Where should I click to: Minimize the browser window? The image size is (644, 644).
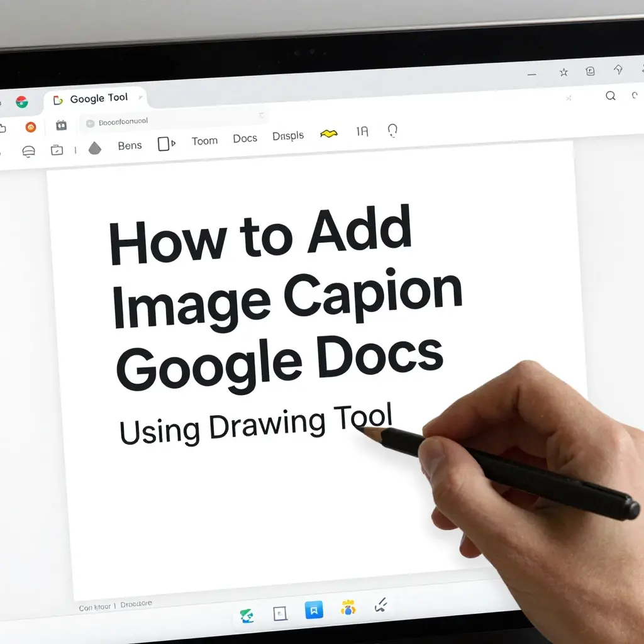532,75
